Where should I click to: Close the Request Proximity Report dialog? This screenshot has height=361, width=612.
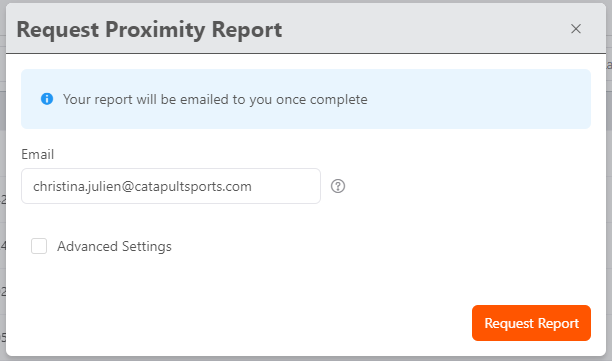(x=576, y=29)
